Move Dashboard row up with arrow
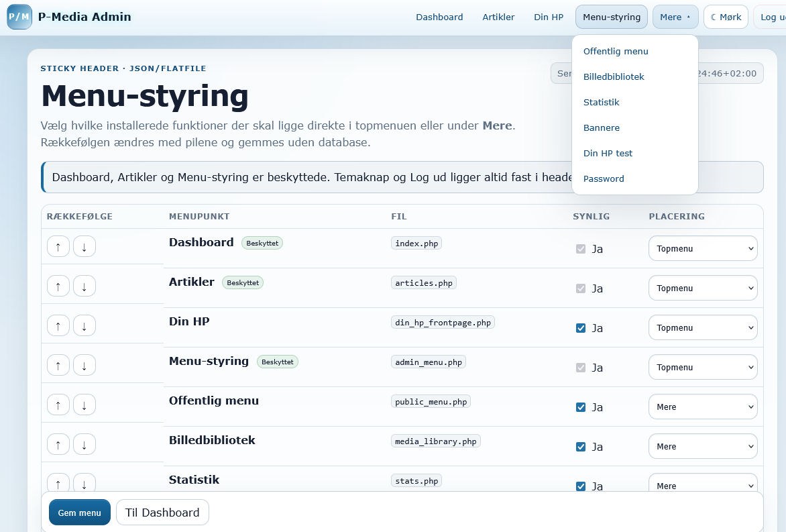 pyautogui.click(x=58, y=247)
